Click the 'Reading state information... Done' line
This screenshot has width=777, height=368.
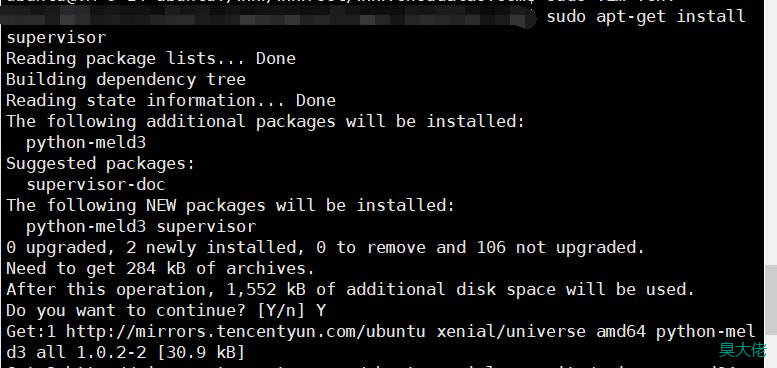171,101
